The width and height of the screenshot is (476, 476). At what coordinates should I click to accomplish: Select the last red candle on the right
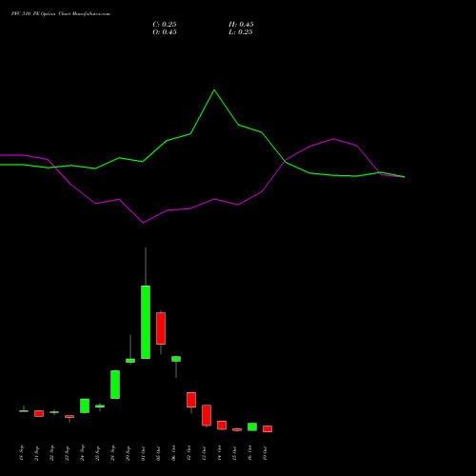268,428
